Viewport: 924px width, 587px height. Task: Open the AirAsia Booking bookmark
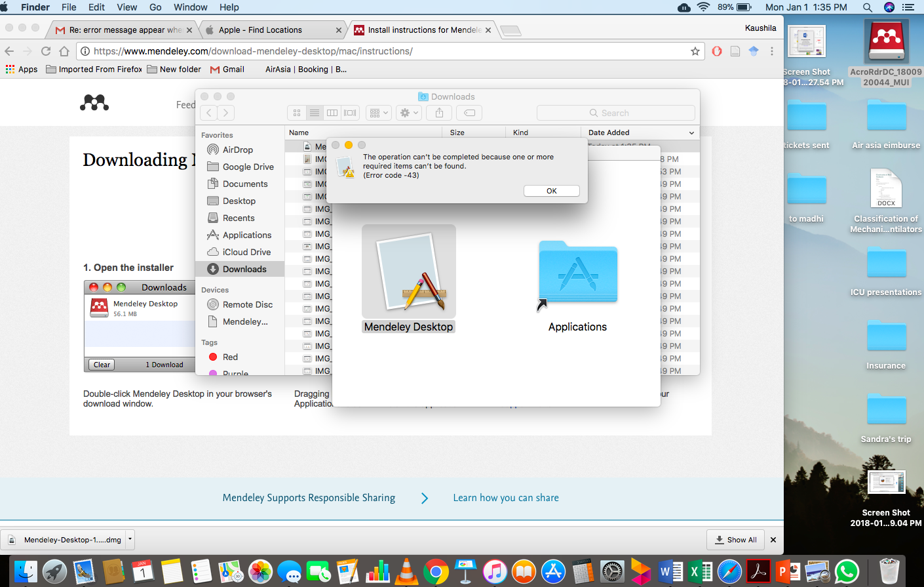click(306, 69)
